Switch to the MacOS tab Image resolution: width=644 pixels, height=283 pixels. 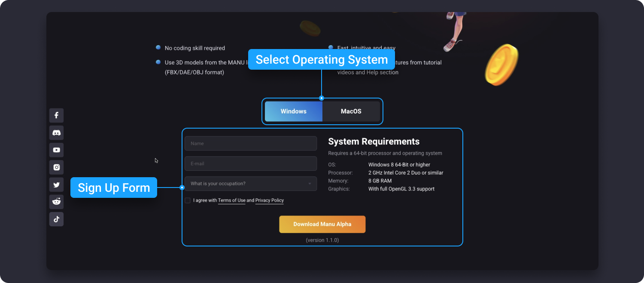pyautogui.click(x=351, y=111)
